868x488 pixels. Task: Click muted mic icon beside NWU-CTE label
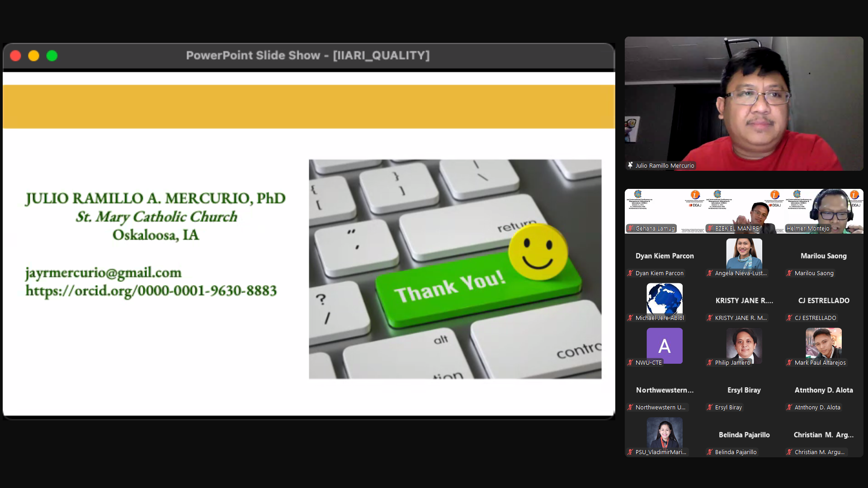(x=630, y=362)
